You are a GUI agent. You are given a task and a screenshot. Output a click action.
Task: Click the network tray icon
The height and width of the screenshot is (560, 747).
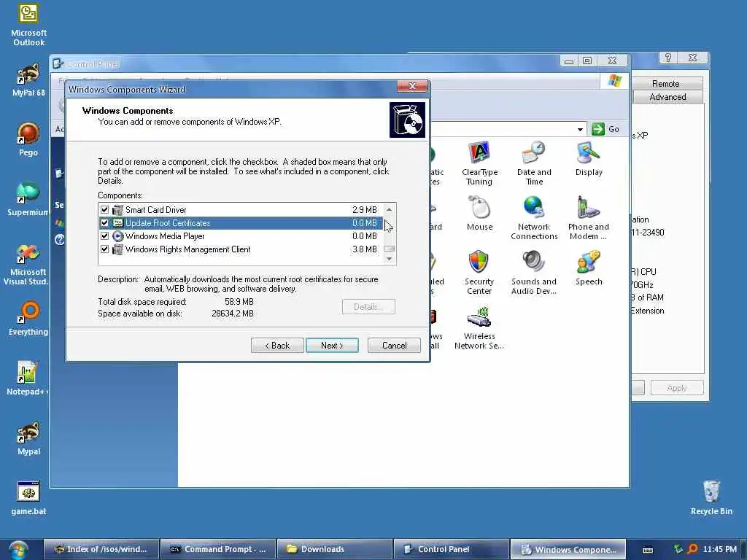(x=678, y=549)
